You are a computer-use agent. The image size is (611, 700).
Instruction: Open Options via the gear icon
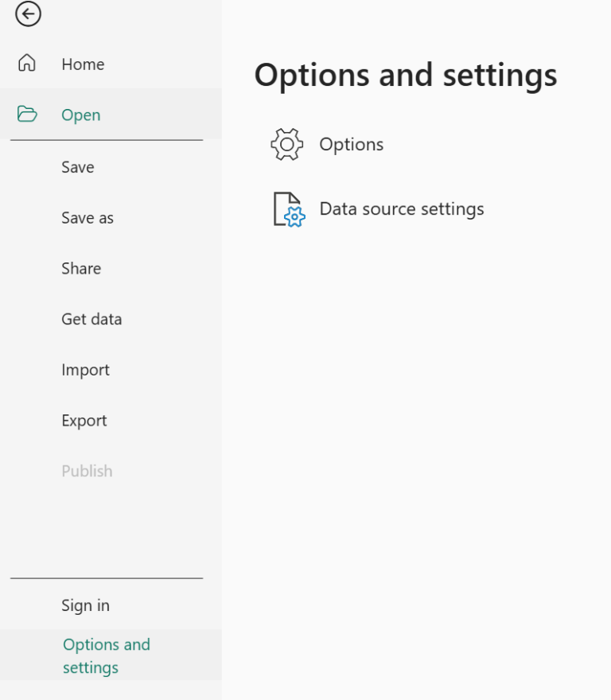286,144
